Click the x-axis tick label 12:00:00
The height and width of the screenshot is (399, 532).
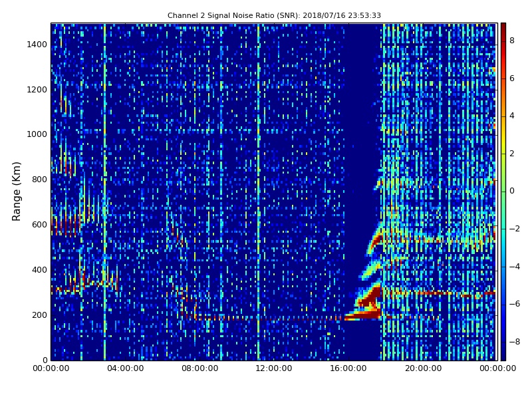coord(274,368)
